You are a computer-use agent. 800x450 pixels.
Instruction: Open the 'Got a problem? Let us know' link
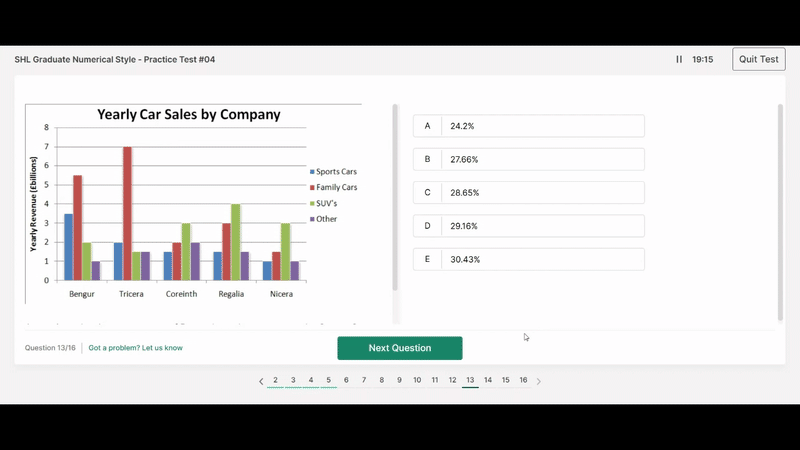135,348
